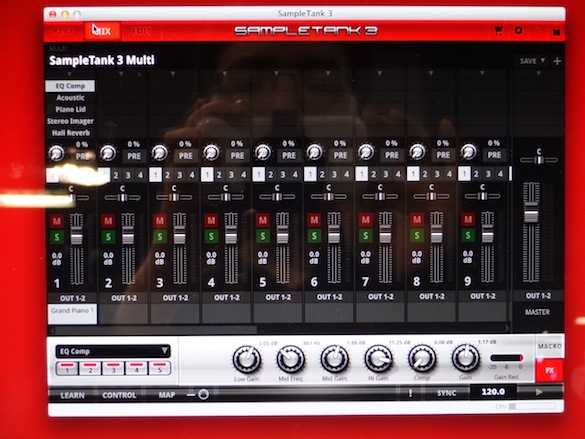Open the SAVE dropdown menu

(532, 61)
